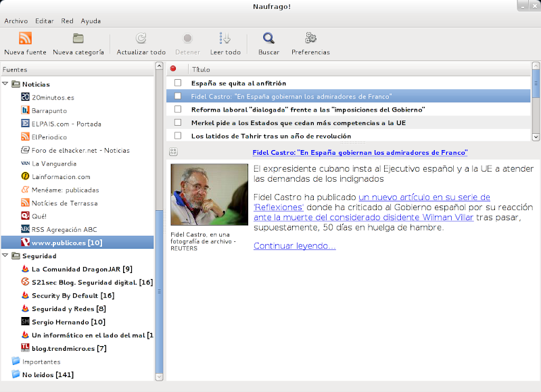
Task: Open the Archivo menu
Action: pos(16,21)
